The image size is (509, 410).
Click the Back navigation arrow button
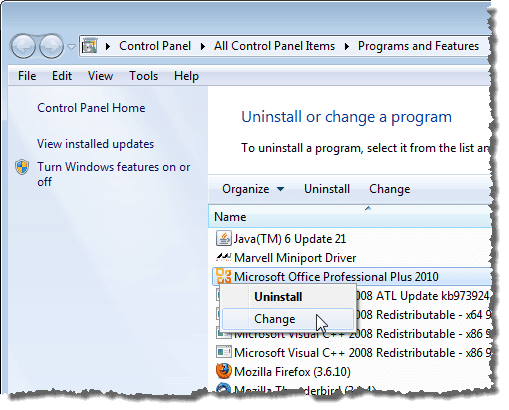click(x=23, y=46)
